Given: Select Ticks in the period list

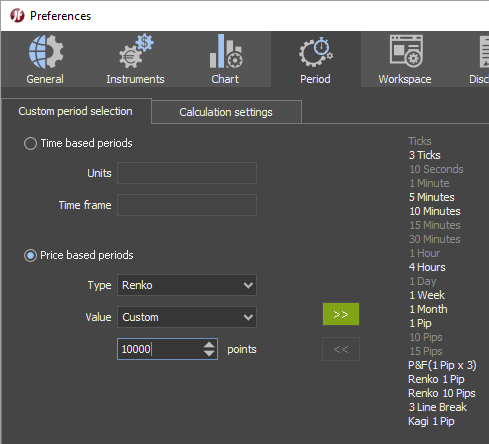Looking at the screenshot, I should 420,141.
